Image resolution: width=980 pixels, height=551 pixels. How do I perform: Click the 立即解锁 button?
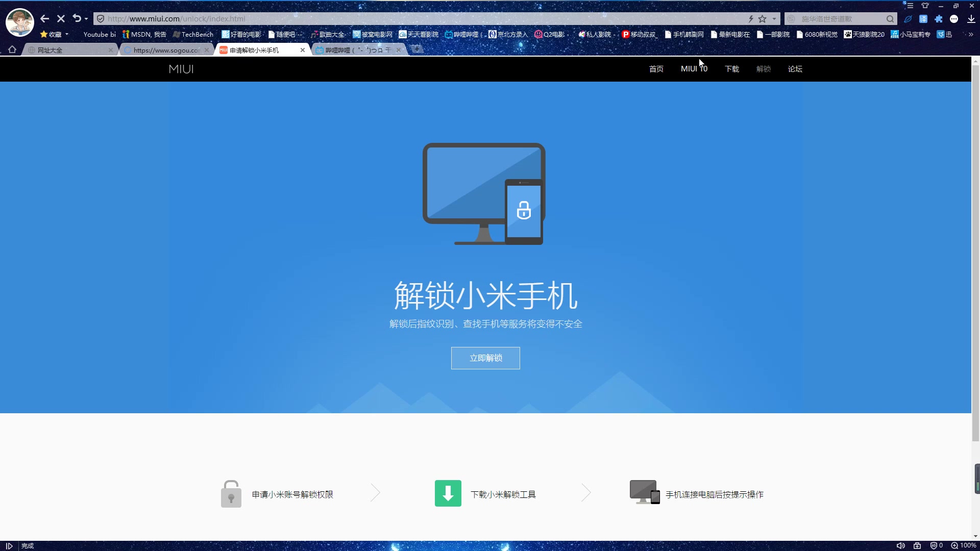coord(485,358)
